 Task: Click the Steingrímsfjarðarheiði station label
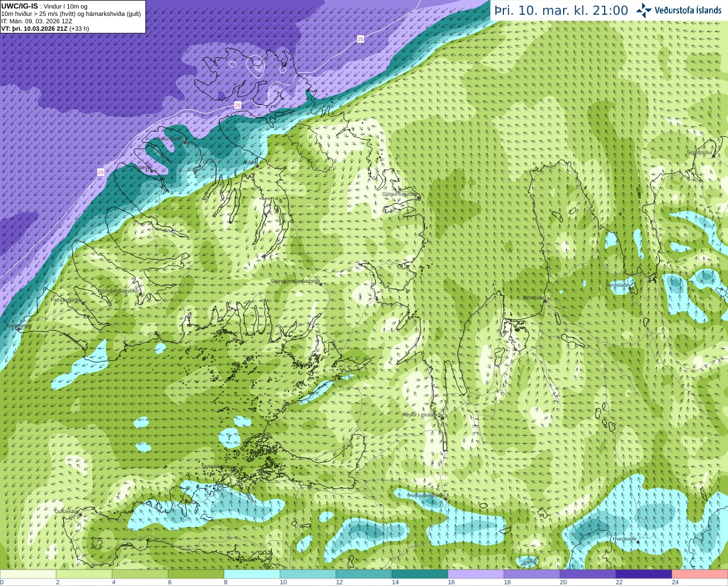point(295,281)
